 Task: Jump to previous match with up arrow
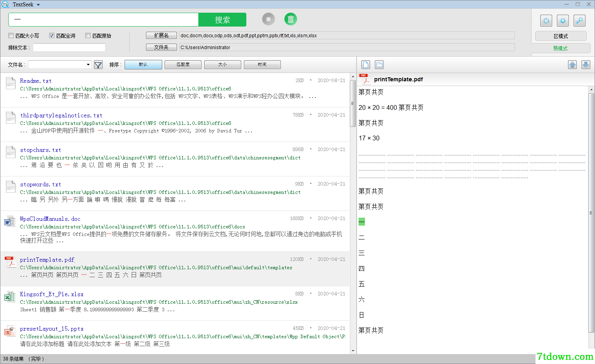572,65
